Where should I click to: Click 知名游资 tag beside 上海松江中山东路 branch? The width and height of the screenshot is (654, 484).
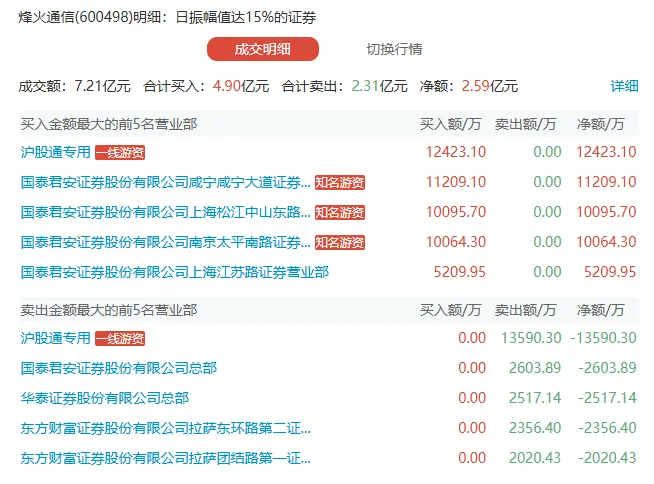(x=340, y=212)
